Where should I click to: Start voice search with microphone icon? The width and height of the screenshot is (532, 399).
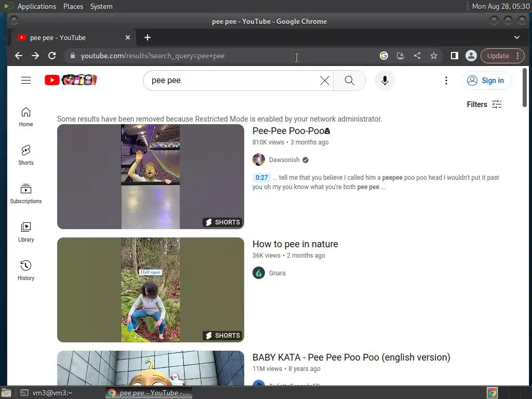[385, 81]
